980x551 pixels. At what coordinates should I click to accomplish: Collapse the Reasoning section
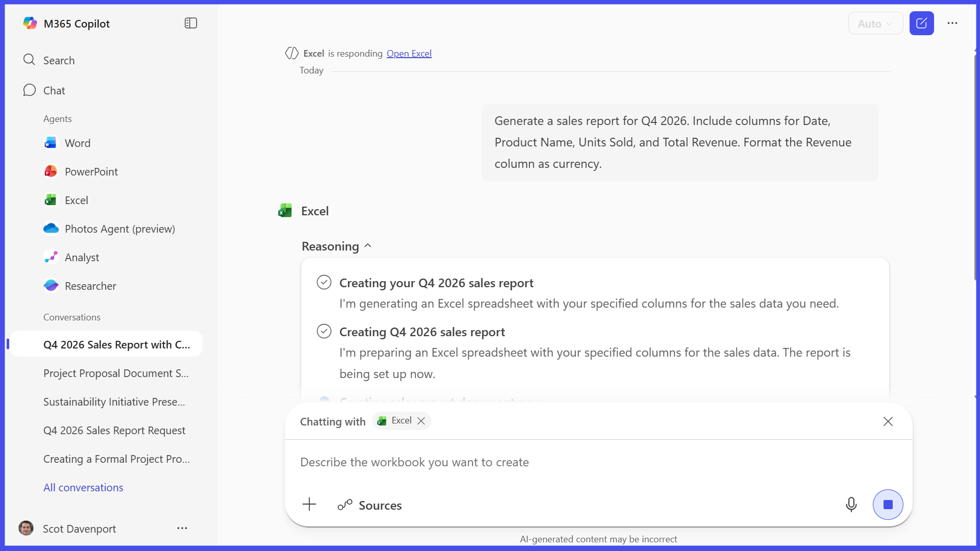pyautogui.click(x=336, y=246)
